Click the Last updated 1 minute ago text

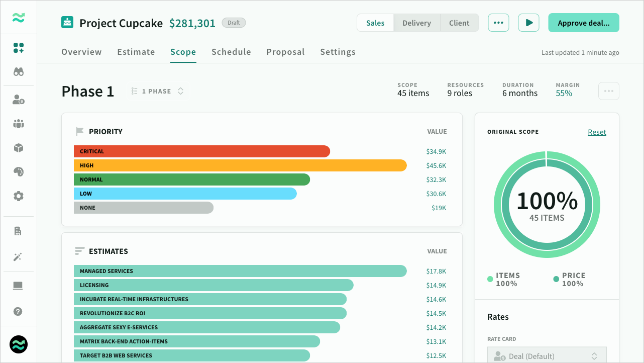(x=580, y=52)
